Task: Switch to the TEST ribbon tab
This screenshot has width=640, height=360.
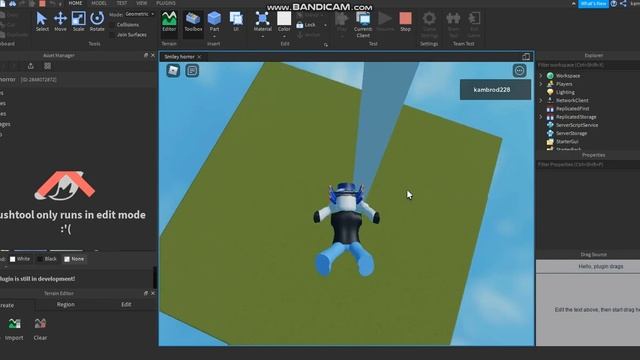Action: click(x=122, y=3)
